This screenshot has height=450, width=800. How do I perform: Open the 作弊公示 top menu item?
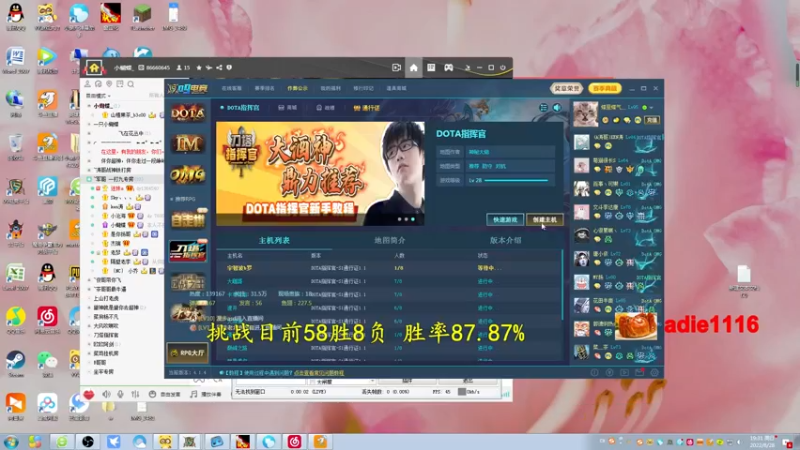(297, 88)
